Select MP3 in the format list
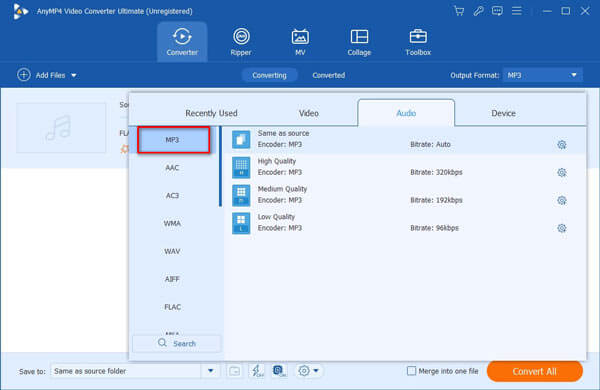 pyautogui.click(x=174, y=140)
